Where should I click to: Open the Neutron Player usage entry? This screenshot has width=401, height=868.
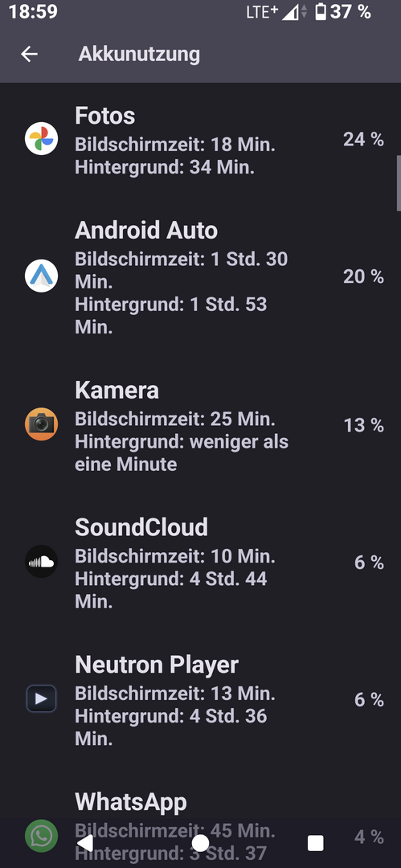[201, 700]
